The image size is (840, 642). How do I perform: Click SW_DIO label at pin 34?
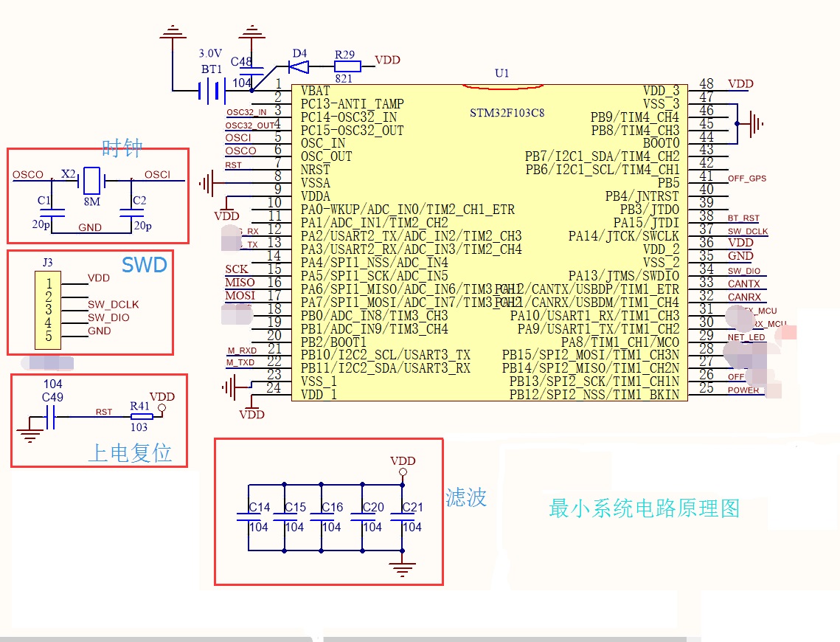coord(743,271)
